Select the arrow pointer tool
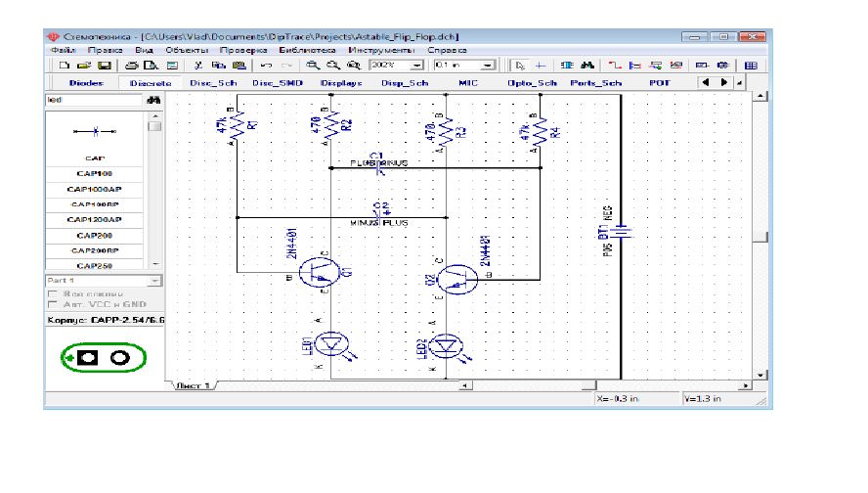The width and height of the screenshot is (868, 493). (x=520, y=66)
